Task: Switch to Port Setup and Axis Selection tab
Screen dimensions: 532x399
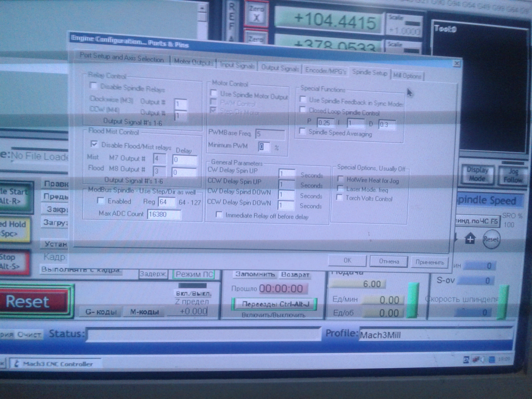Action: 122,58
